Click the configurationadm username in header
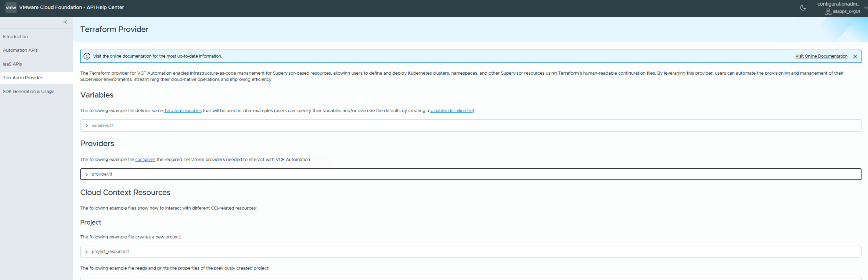The height and width of the screenshot is (280, 868). tap(838, 4)
